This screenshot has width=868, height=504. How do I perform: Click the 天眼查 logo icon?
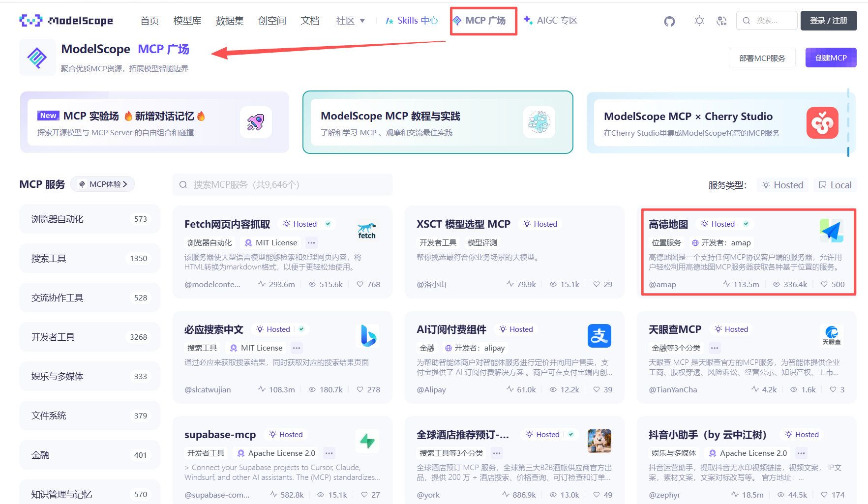pyautogui.click(x=832, y=336)
